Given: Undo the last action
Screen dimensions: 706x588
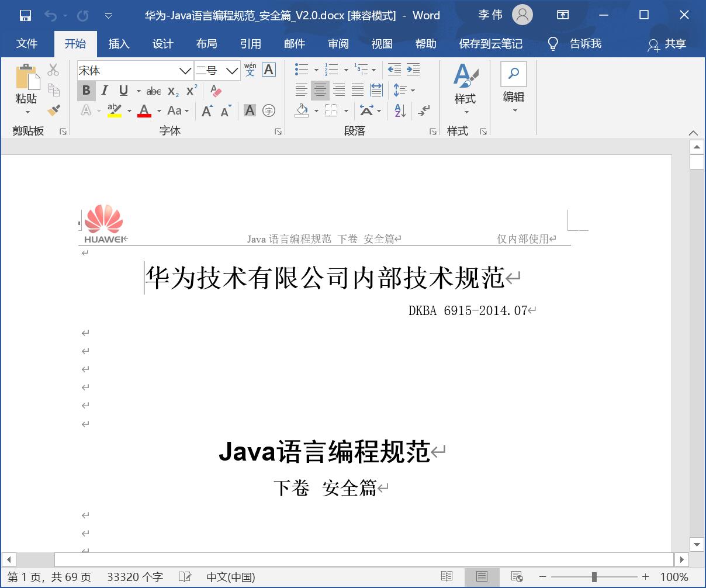Looking at the screenshot, I should (x=51, y=16).
